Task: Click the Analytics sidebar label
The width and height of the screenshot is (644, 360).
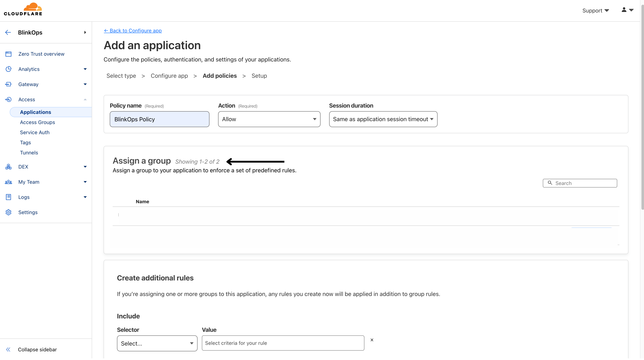Action: pos(29,69)
